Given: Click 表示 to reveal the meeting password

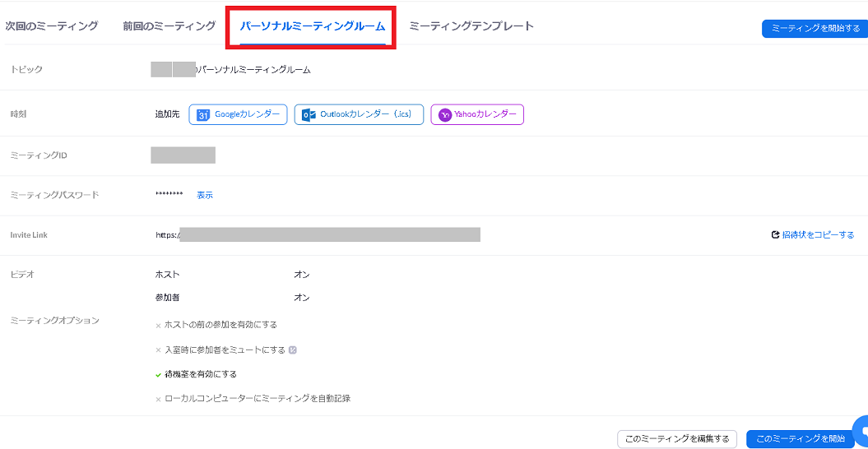Looking at the screenshot, I should [x=205, y=195].
